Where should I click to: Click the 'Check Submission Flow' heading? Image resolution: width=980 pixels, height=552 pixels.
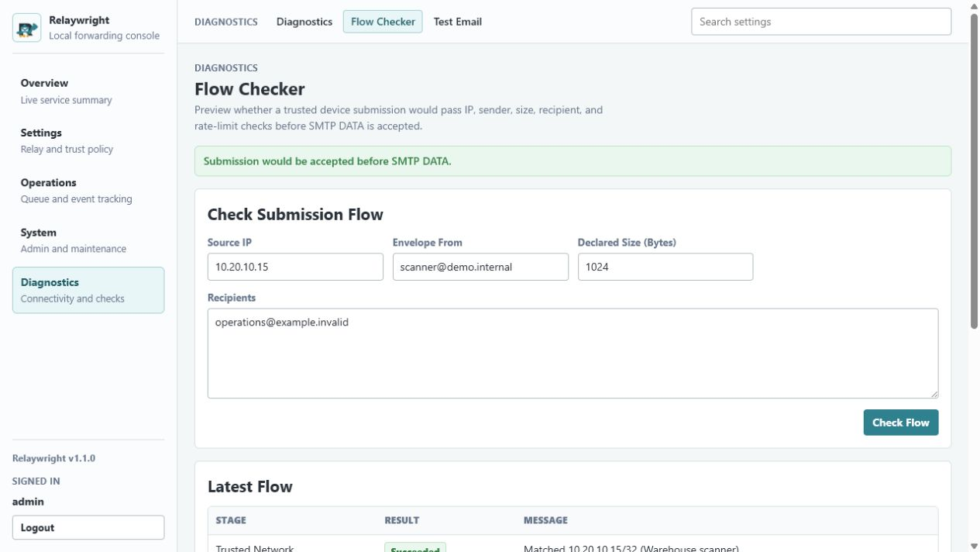[x=295, y=215]
